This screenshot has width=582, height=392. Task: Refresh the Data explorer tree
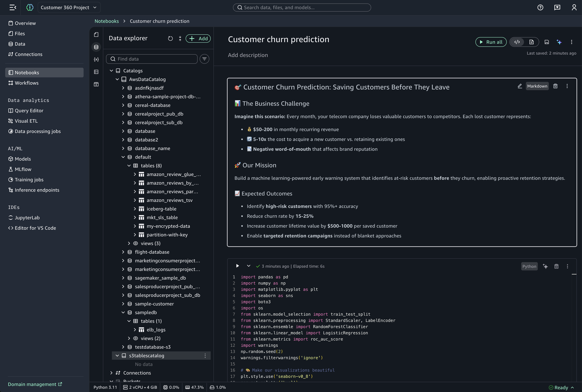tap(170, 38)
